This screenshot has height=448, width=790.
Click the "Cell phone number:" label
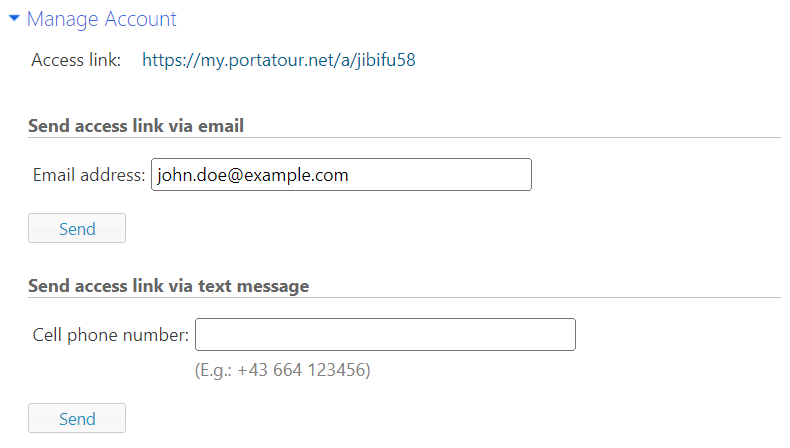click(110, 335)
